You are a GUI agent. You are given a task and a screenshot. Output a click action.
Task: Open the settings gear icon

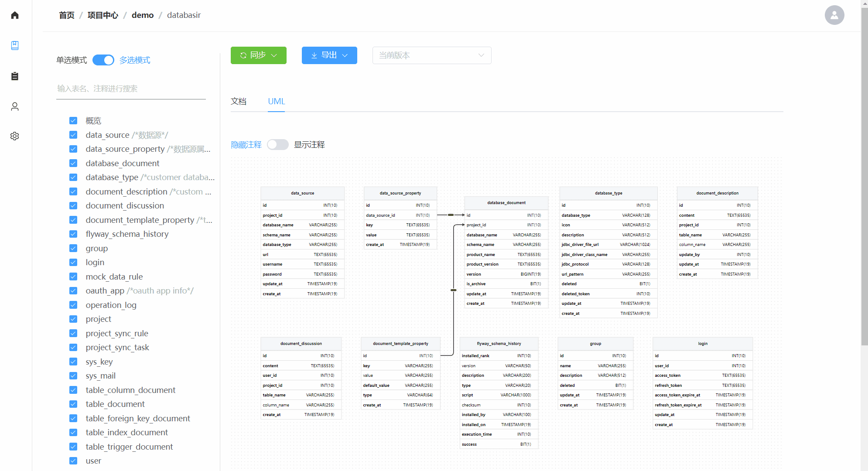14,136
